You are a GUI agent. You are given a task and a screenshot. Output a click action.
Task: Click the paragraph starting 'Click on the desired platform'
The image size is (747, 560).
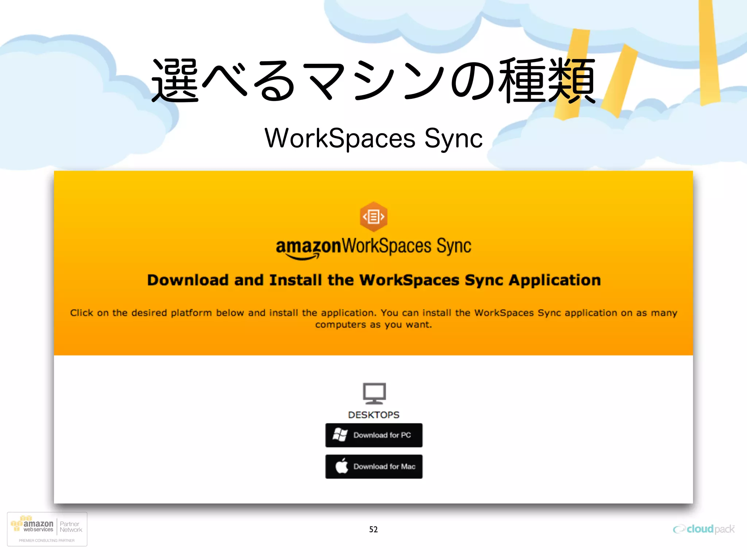[x=373, y=319]
